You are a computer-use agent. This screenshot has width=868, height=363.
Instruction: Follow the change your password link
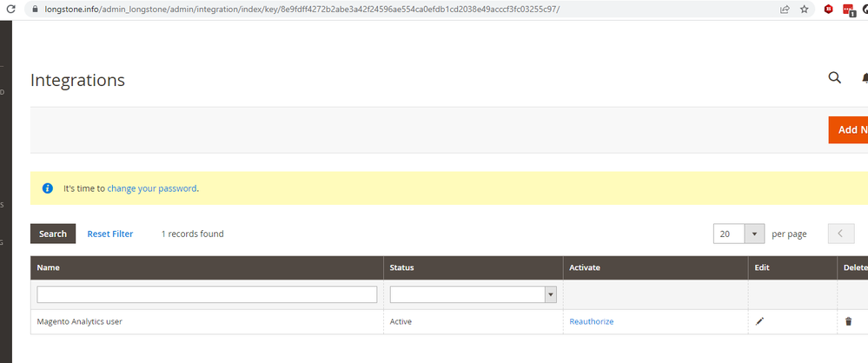152,188
